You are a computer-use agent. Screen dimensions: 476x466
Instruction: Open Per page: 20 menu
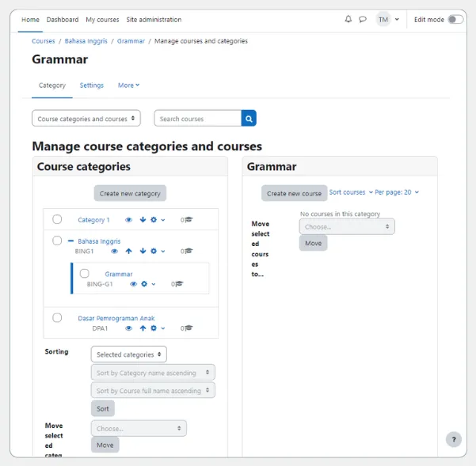tap(397, 192)
